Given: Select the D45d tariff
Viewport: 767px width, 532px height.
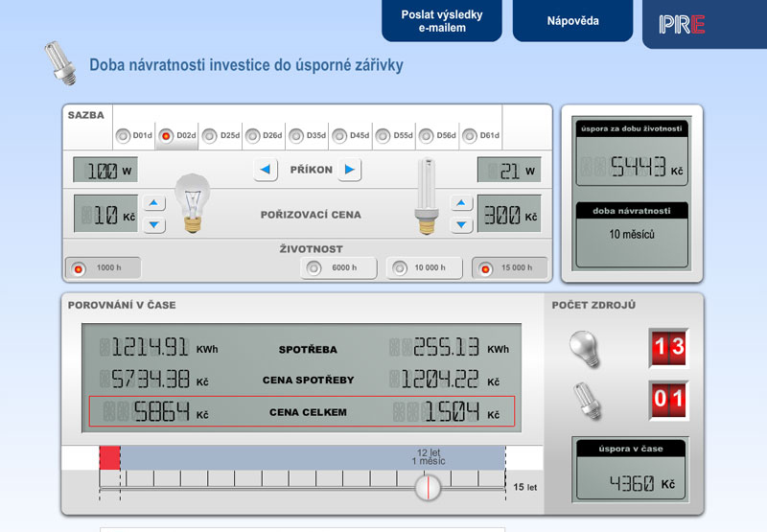Looking at the screenshot, I should pos(350,135).
